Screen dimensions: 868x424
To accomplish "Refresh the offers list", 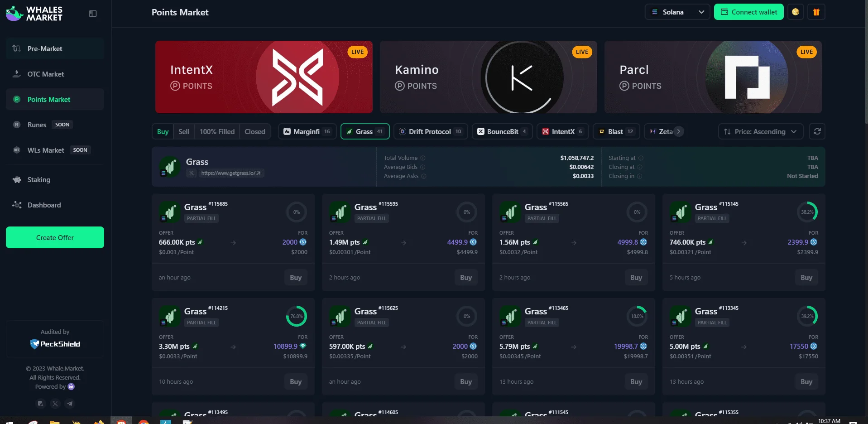I will click(x=817, y=131).
